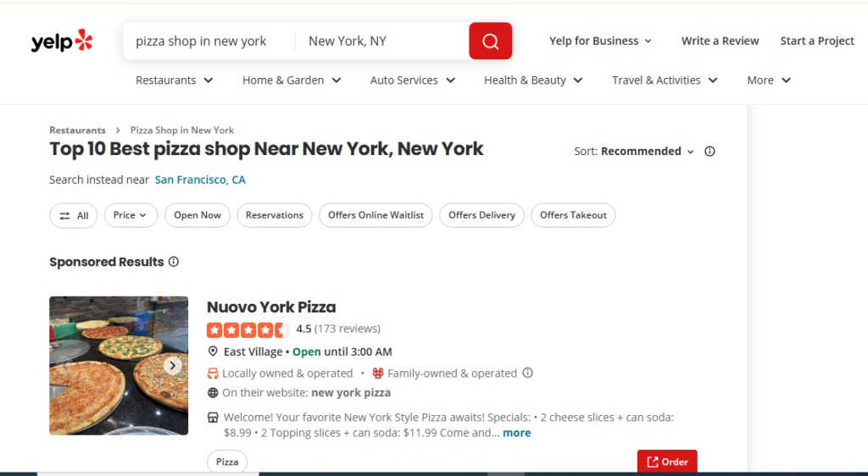Click the Locally owned storefront icon

tap(213, 374)
